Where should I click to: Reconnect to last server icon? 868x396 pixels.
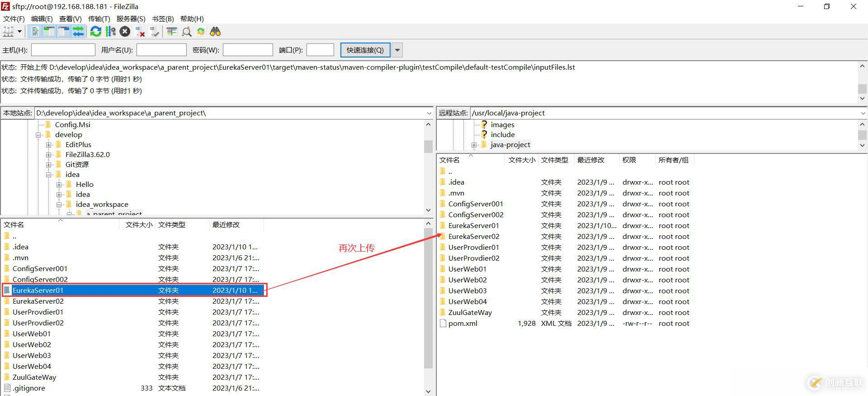click(x=155, y=32)
